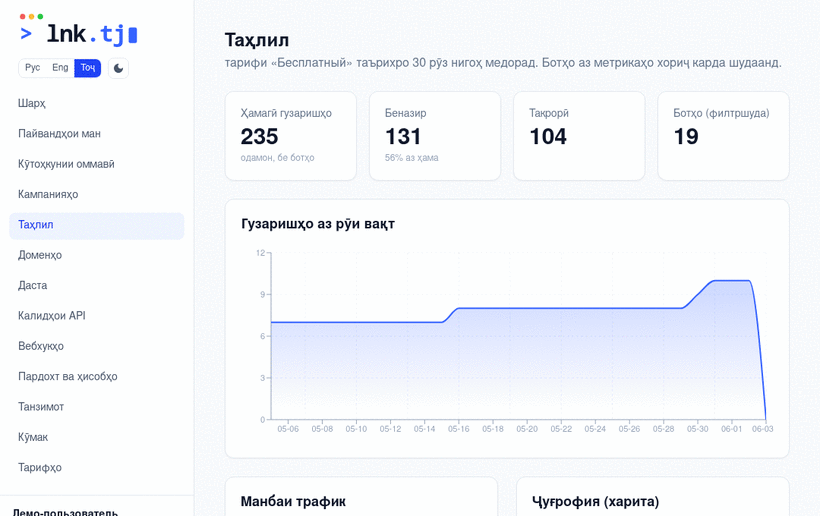This screenshot has width=820, height=516.
Task: Open Кӯтоҳкунии оммавӣ page
Action: click(x=97, y=164)
